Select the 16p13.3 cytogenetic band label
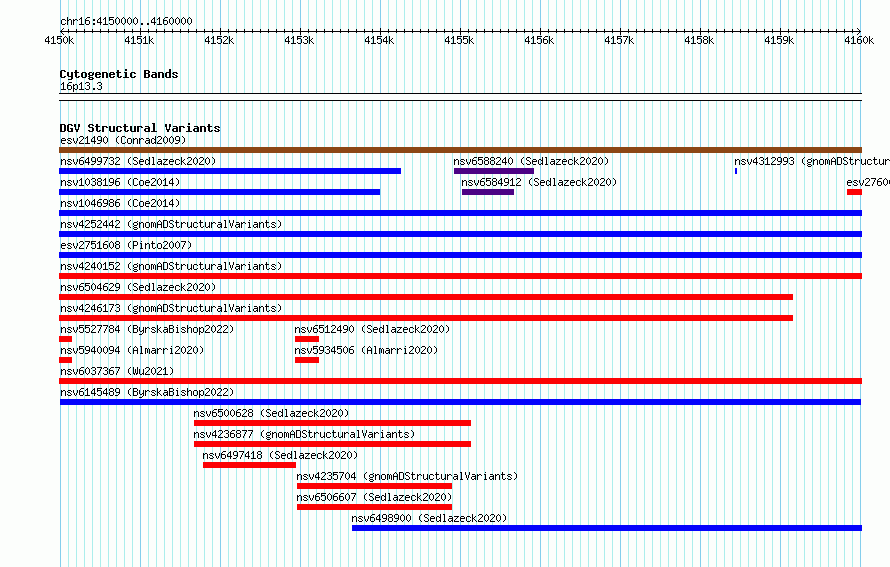Screen dimensions: 890x567 tap(81, 86)
